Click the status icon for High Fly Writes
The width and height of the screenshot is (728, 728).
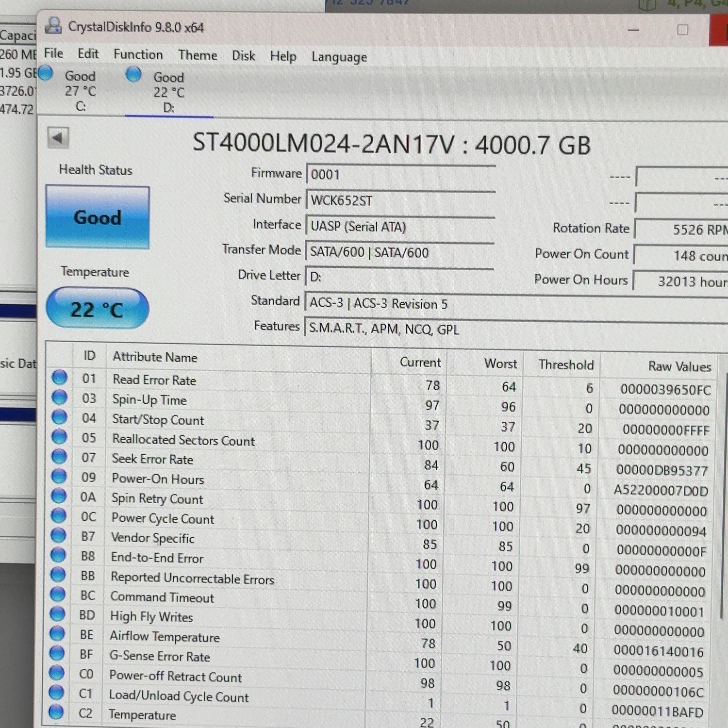[57, 613]
